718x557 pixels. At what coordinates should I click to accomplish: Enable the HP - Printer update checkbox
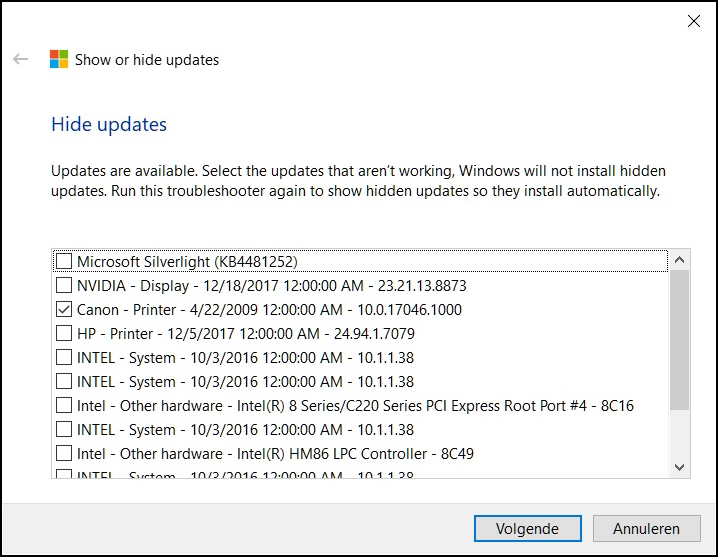pos(64,333)
